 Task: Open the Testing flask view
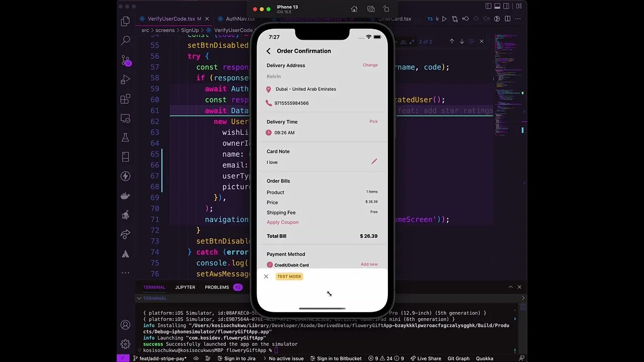pos(125,138)
